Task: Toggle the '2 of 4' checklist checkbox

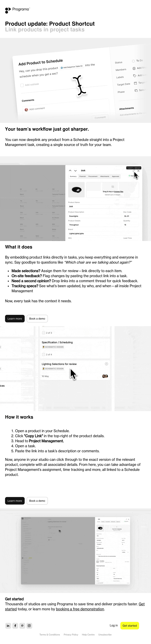Action: click(x=44, y=355)
